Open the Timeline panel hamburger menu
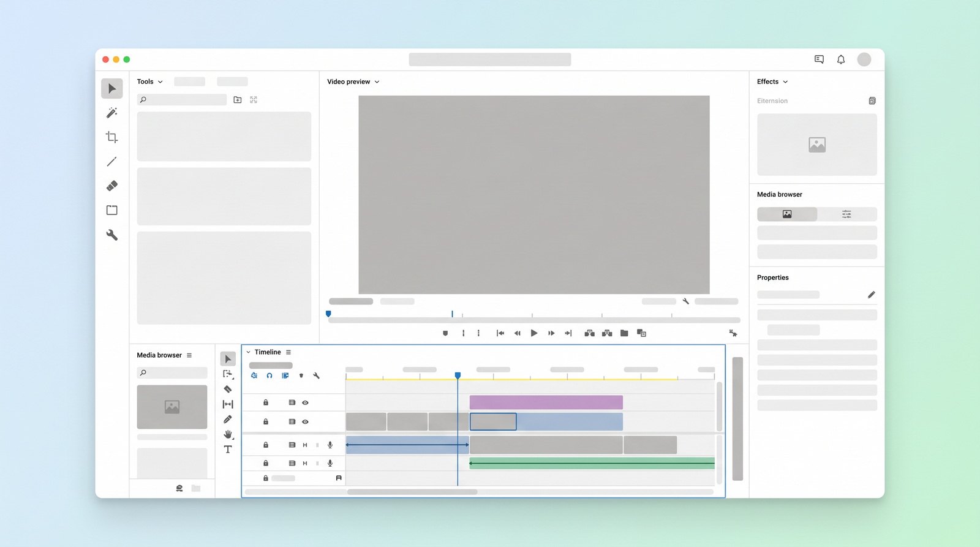980x547 pixels. (x=288, y=352)
